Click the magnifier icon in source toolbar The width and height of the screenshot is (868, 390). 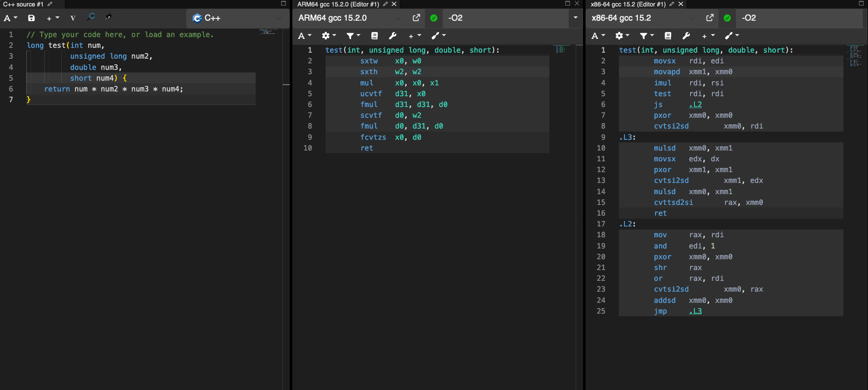click(x=91, y=17)
